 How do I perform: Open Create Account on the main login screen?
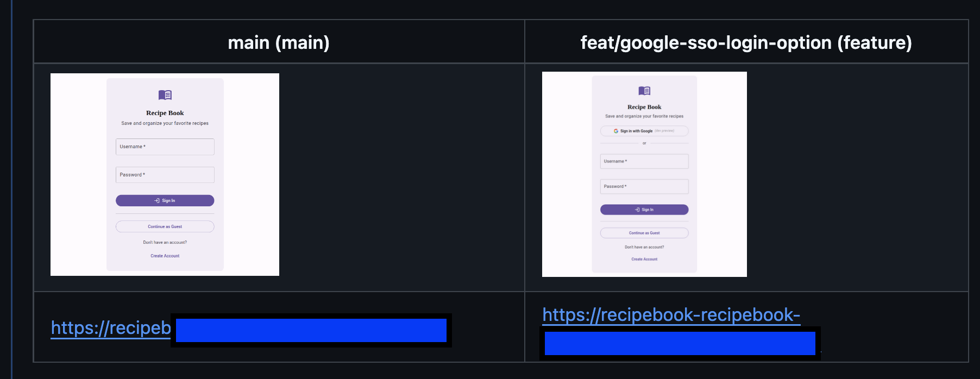click(165, 256)
